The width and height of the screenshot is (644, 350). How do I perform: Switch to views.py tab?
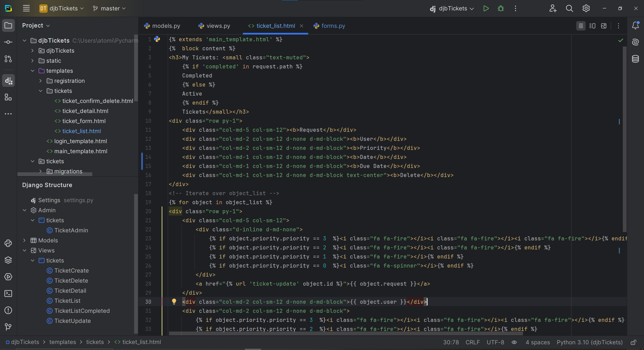tap(214, 26)
